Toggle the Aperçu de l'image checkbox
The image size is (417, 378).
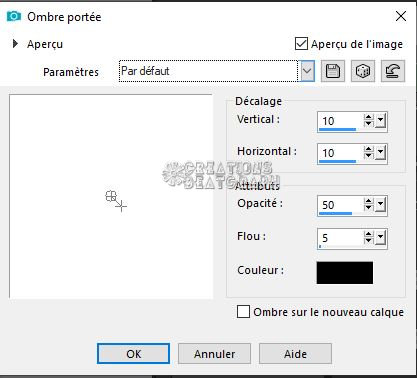click(x=301, y=44)
